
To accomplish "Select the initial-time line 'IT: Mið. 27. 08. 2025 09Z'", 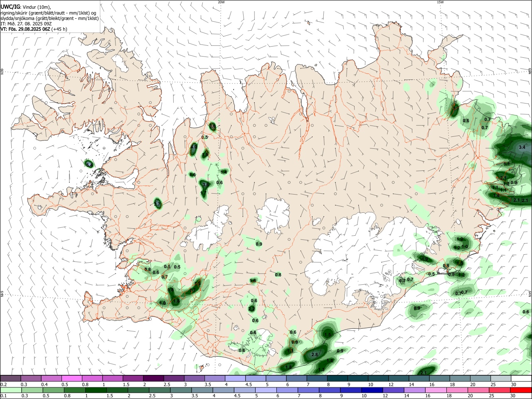I will coord(25,24).
